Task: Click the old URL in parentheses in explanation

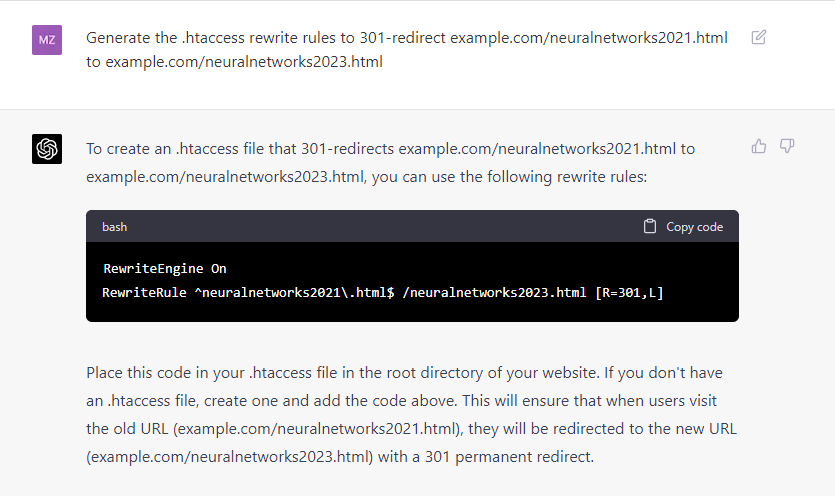Action: (317, 429)
